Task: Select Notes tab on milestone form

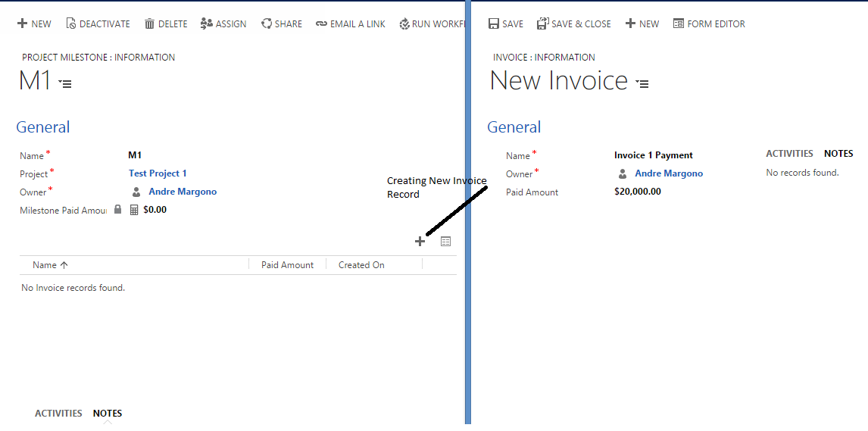Action: click(108, 414)
